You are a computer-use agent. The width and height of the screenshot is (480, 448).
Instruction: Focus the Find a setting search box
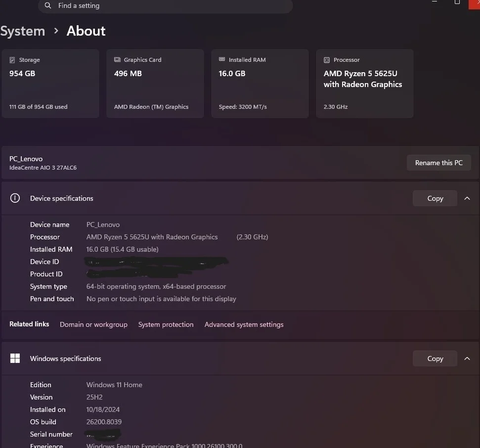pyautogui.click(x=168, y=6)
